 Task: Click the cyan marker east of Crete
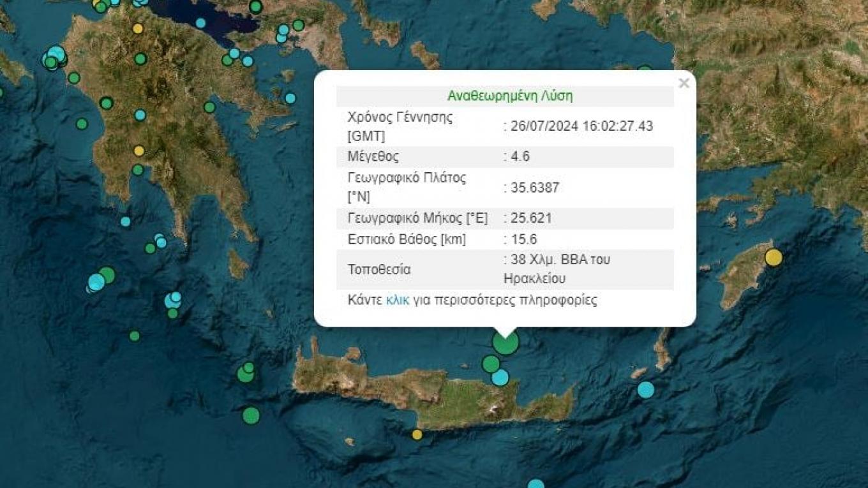click(646, 390)
